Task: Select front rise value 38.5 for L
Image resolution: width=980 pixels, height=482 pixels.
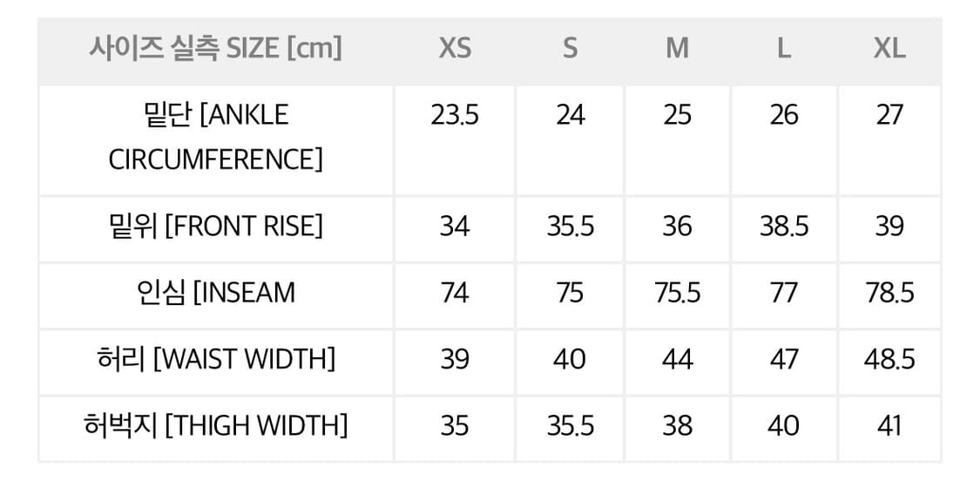Action: [784, 227]
